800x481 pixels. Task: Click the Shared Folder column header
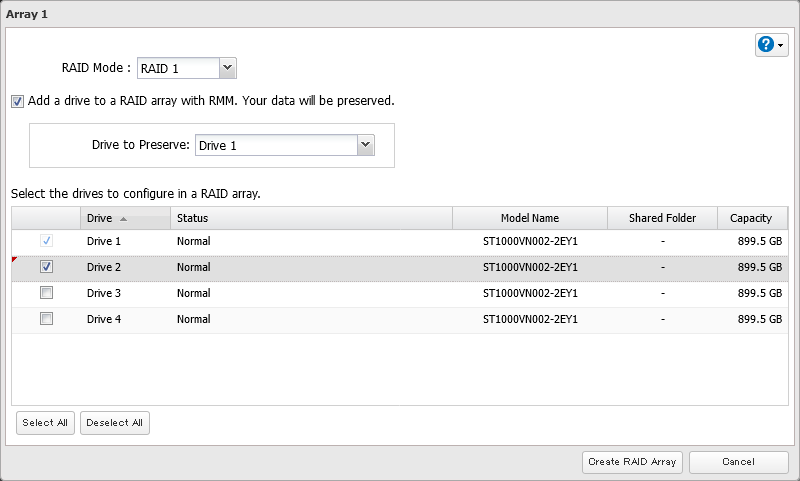point(661,218)
